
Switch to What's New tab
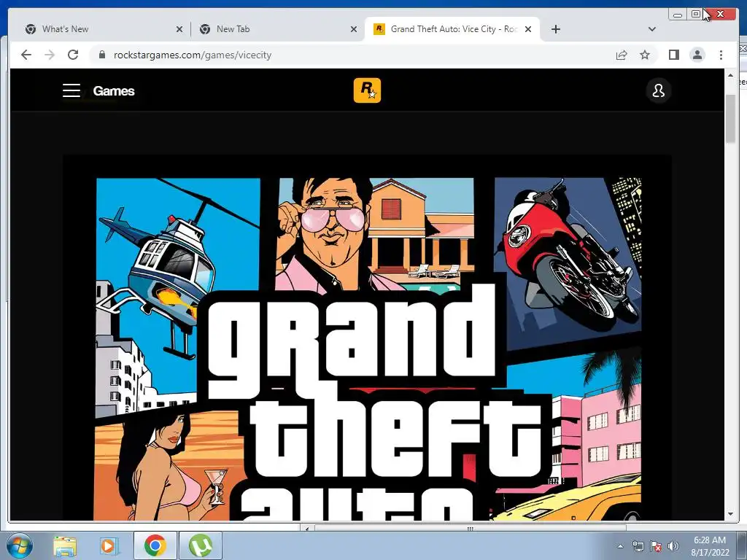[x=102, y=29]
